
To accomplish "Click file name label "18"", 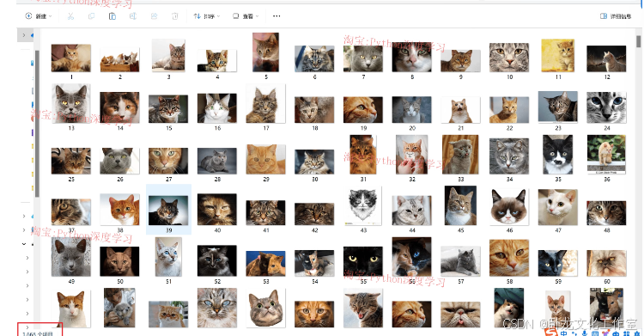I will pyautogui.click(x=314, y=128).
